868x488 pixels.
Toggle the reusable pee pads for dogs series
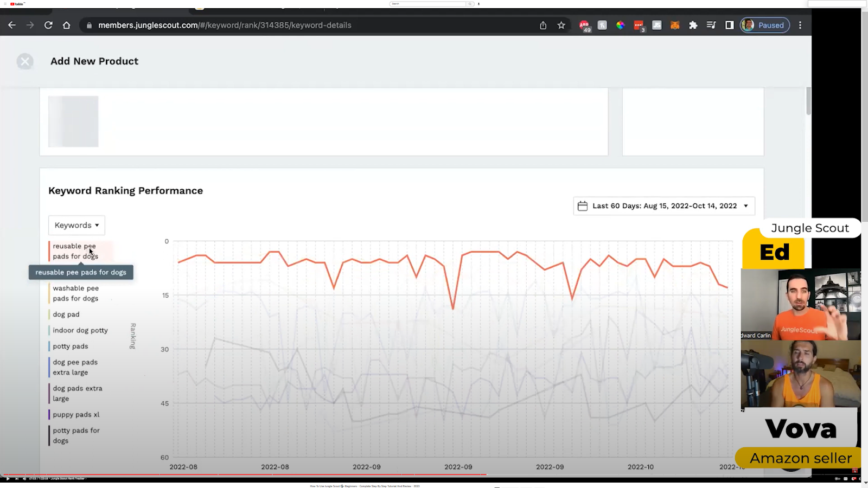(x=80, y=251)
